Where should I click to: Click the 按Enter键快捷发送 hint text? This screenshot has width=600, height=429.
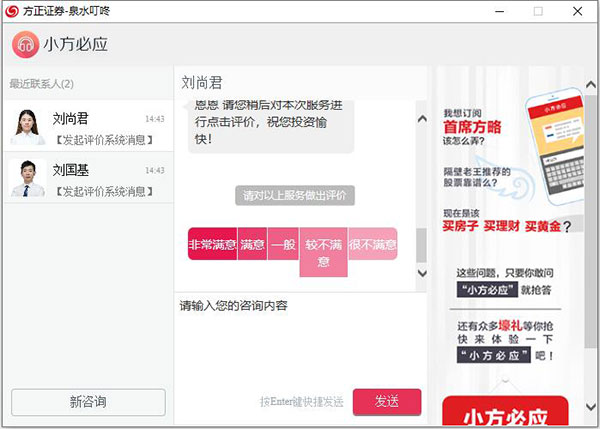pyautogui.click(x=302, y=402)
